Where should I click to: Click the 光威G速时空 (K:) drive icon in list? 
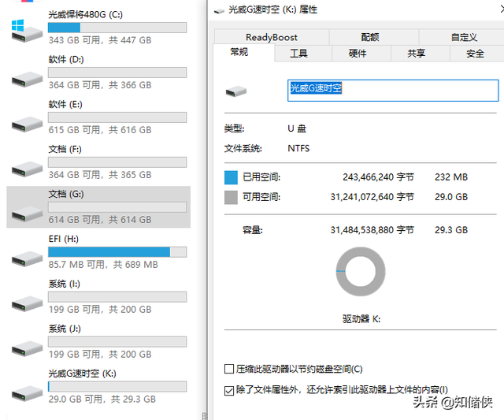(x=27, y=394)
